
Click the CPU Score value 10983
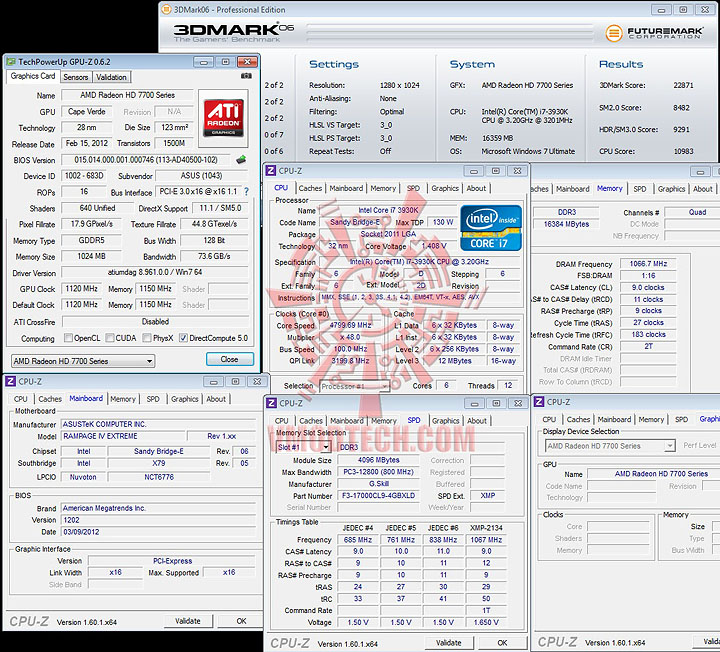683,151
